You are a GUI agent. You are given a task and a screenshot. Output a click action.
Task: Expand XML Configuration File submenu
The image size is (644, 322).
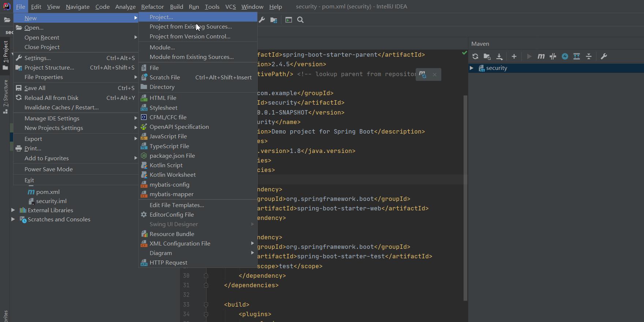(x=198, y=243)
